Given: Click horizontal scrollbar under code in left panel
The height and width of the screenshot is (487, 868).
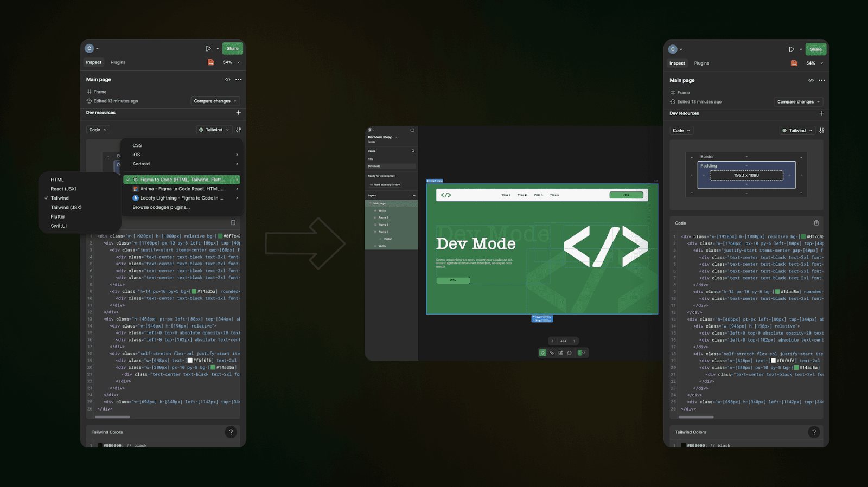Looking at the screenshot, I should 113,417.
